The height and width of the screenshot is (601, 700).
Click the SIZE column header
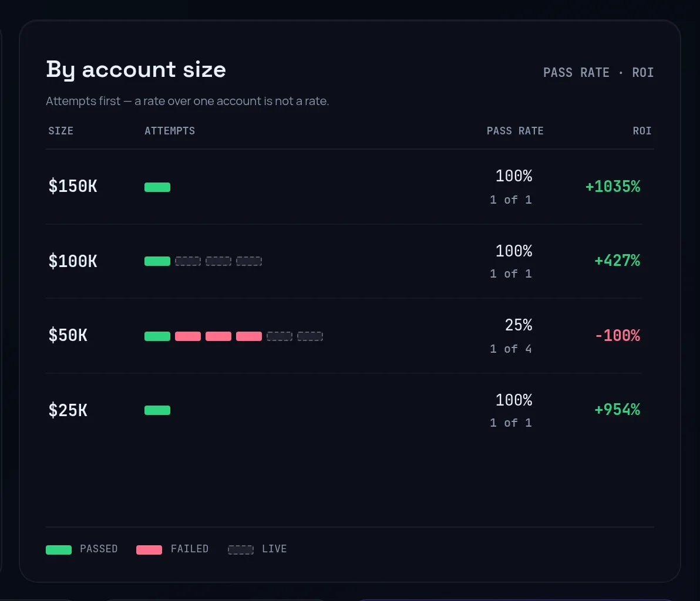click(60, 131)
